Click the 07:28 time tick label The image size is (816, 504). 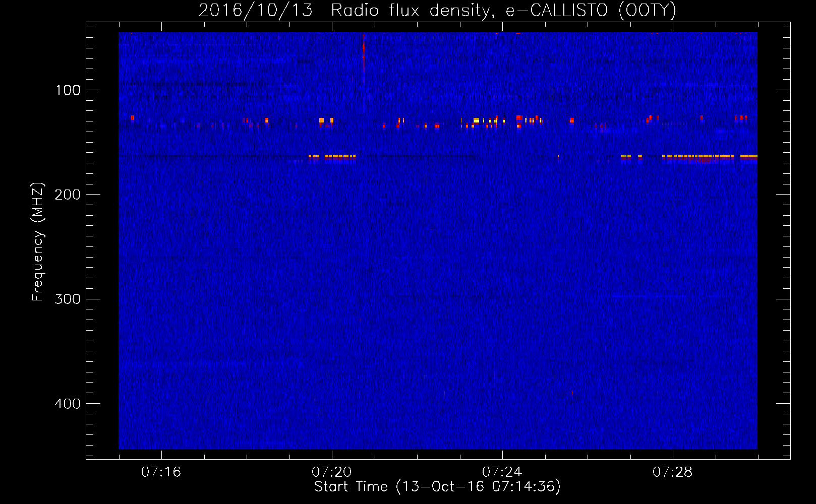click(x=673, y=472)
